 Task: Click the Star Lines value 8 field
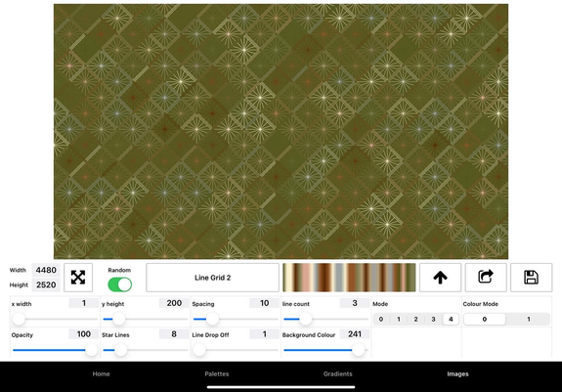(x=174, y=334)
